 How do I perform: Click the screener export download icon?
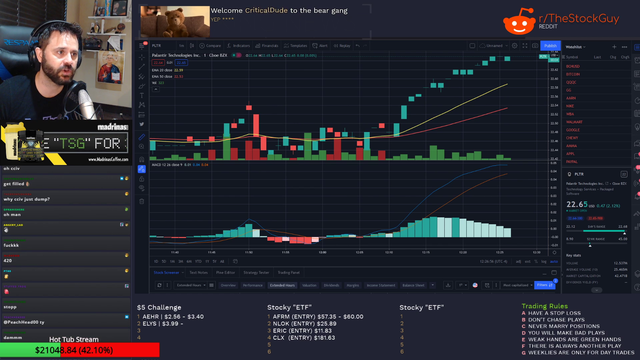tap(448, 285)
